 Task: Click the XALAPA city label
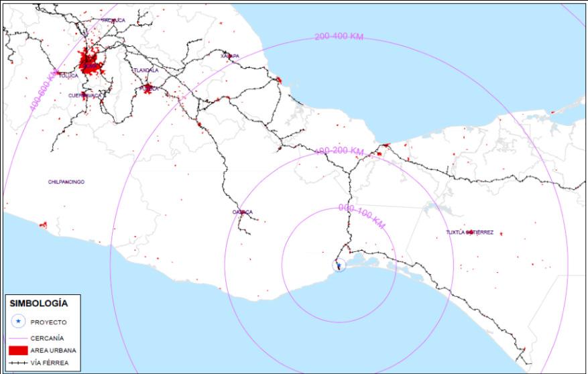tap(230, 56)
